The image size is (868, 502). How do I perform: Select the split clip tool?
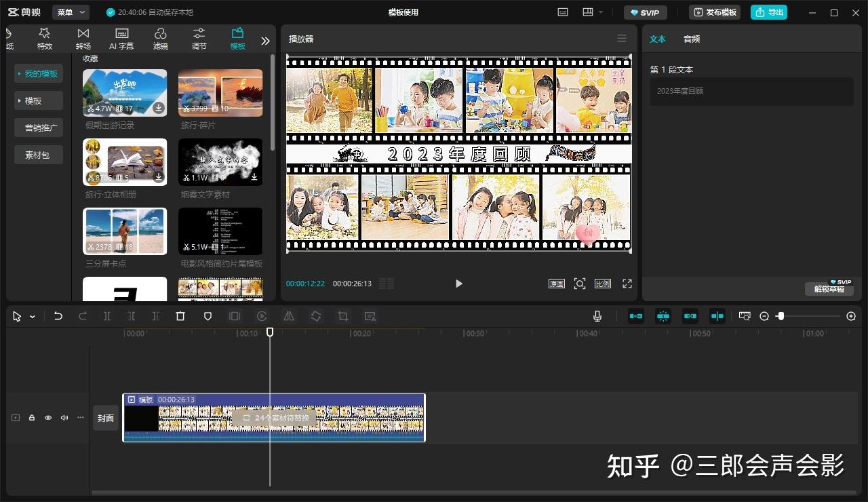(106, 316)
